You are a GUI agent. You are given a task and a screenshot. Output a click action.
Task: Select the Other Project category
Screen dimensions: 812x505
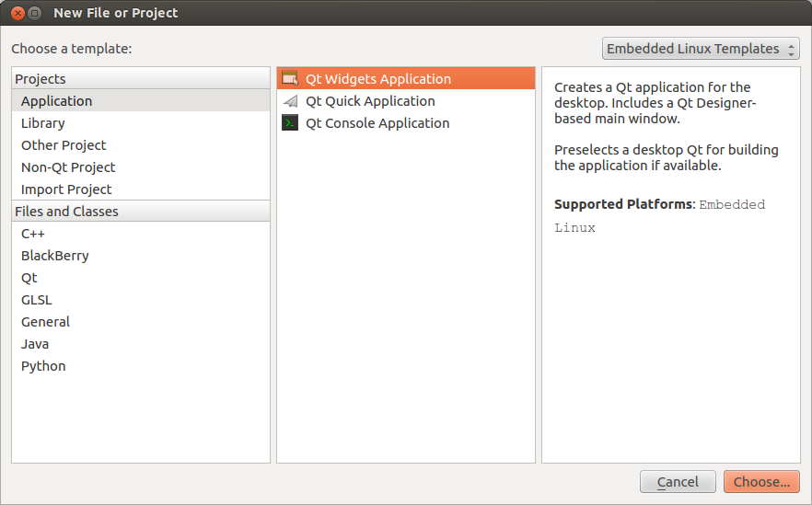pos(141,145)
